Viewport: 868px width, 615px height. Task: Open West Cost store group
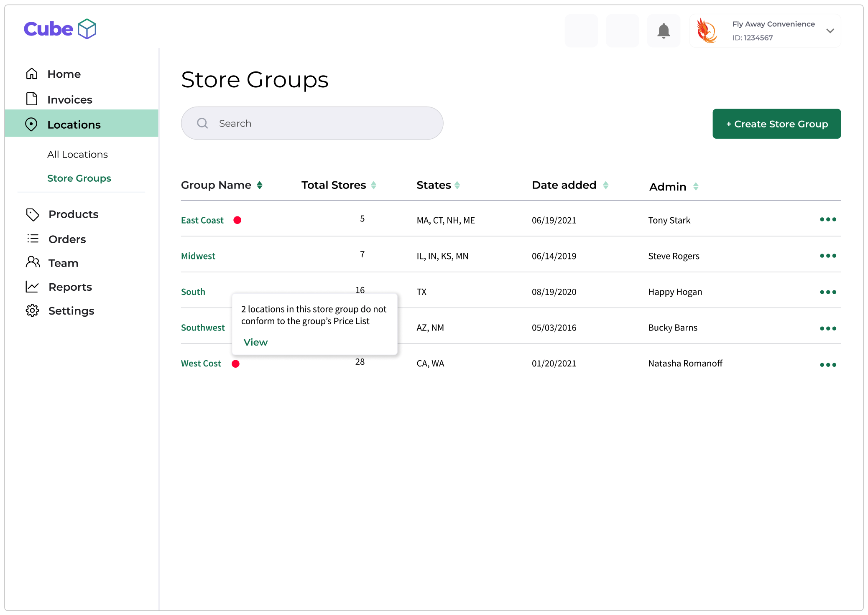201,363
